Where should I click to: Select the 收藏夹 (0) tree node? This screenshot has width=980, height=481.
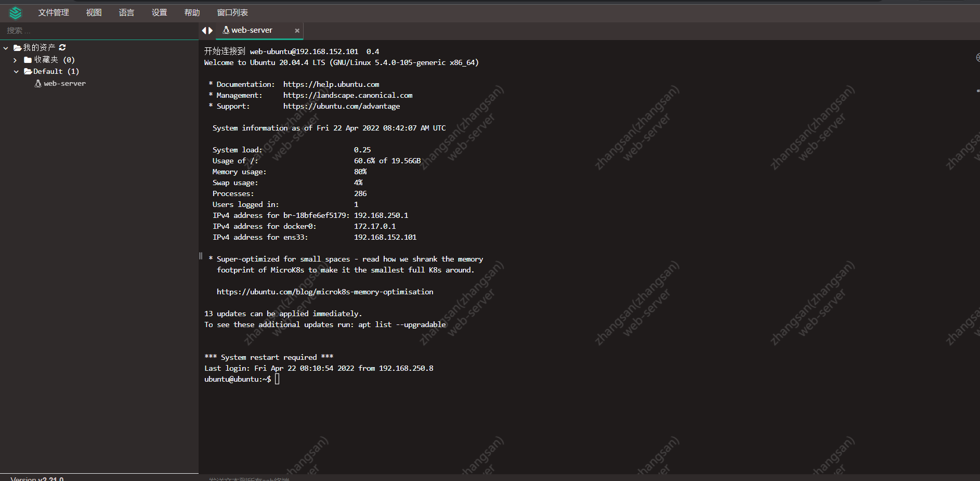click(x=55, y=60)
